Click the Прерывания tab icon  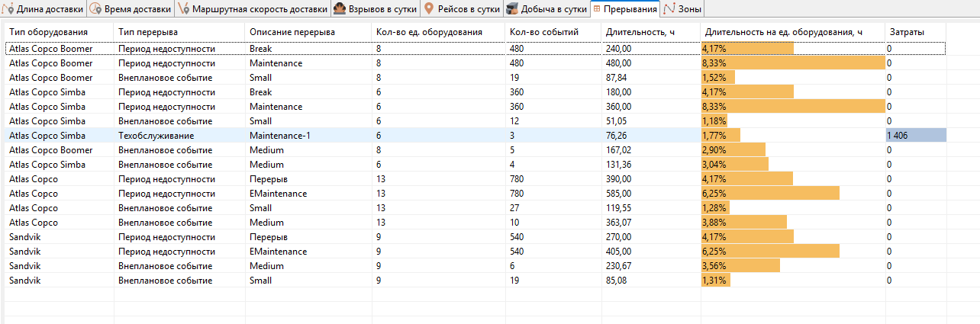(597, 9)
